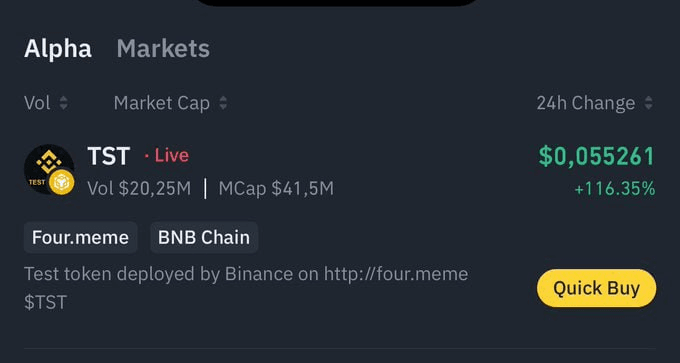The image size is (680, 363).
Task: Sort by 24h Change arrows icon
Action: click(x=649, y=103)
